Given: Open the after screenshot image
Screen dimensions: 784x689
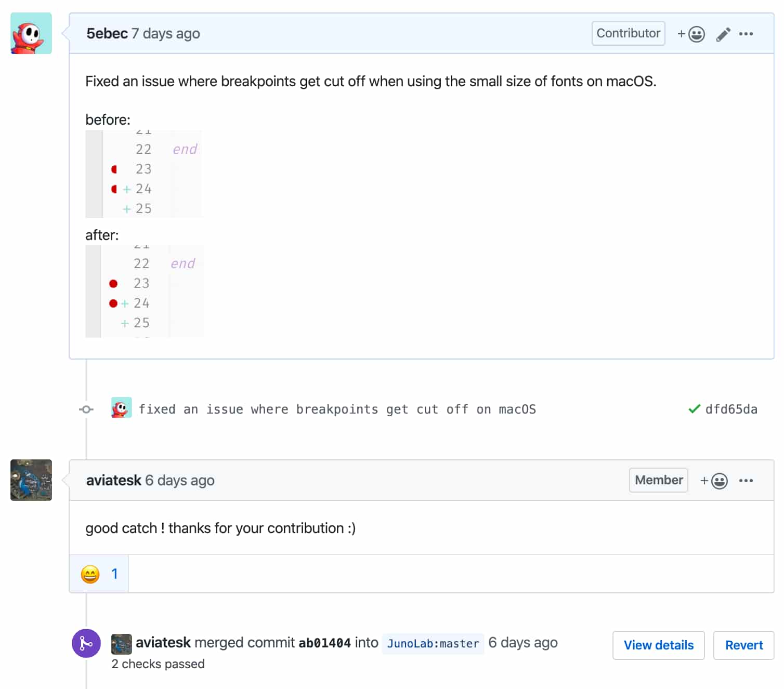Looking at the screenshot, I should pyautogui.click(x=144, y=291).
